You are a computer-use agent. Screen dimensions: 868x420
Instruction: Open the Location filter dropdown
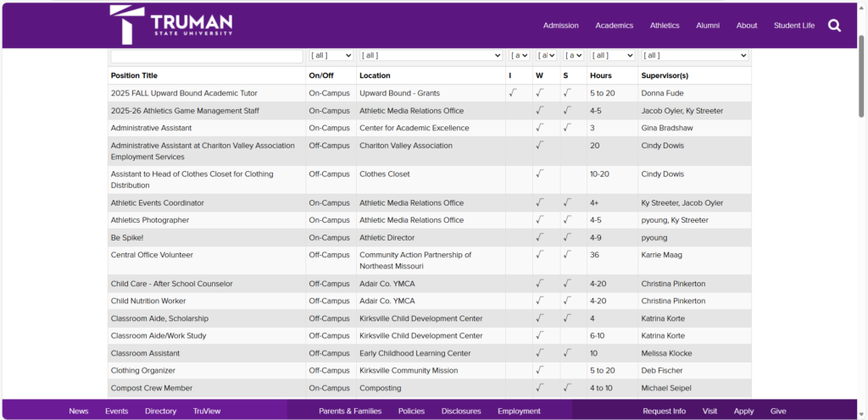[431, 56]
